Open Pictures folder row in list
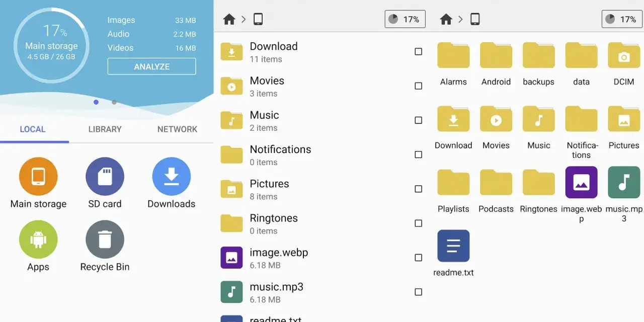Viewport: 644px width, 322px height. 322,189
